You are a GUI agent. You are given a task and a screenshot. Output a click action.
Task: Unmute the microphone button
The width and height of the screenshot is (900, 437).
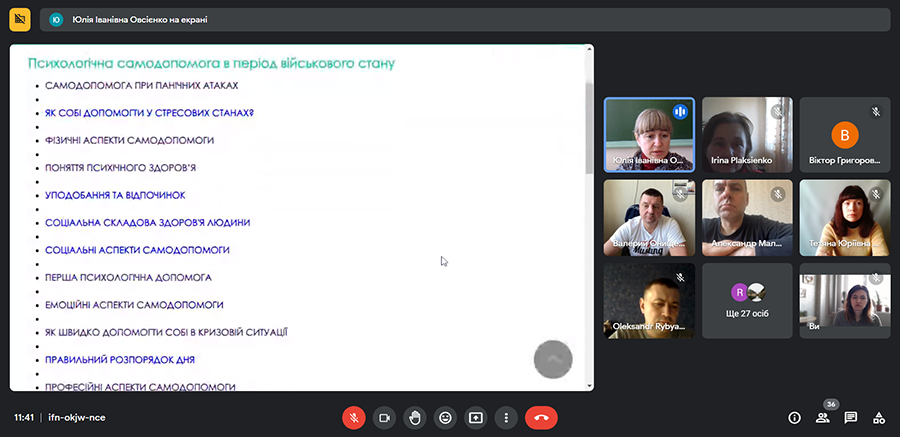click(x=354, y=418)
